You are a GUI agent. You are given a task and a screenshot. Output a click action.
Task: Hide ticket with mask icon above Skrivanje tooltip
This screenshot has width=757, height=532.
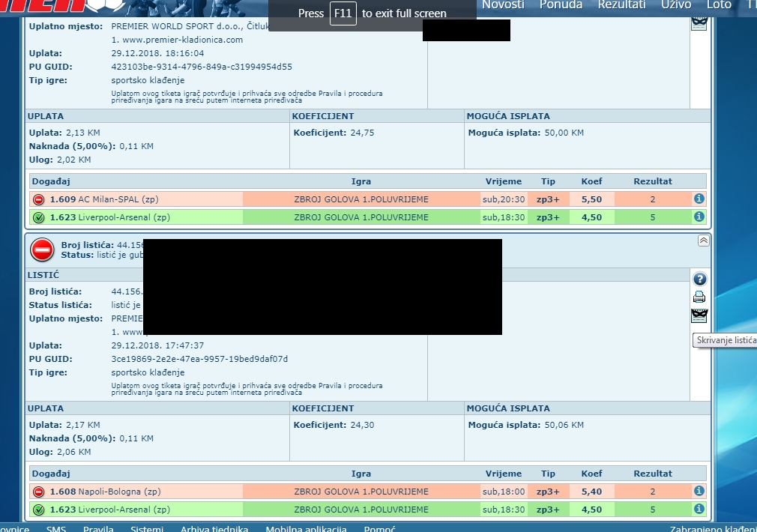[x=699, y=315]
